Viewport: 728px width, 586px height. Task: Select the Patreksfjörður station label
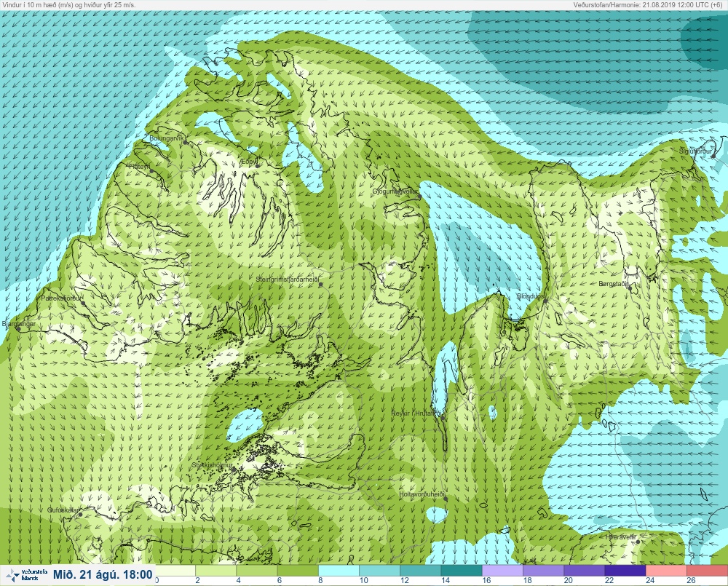pyautogui.click(x=61, y=298)
